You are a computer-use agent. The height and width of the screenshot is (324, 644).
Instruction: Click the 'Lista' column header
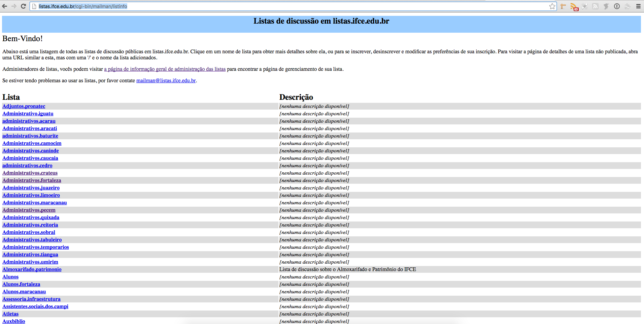tap(11, 97)
